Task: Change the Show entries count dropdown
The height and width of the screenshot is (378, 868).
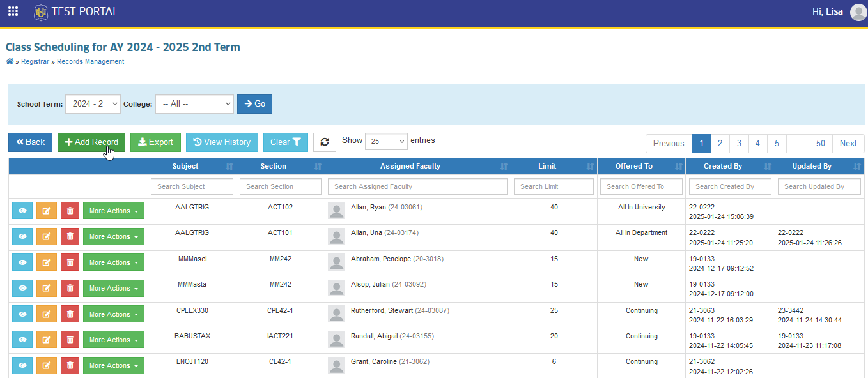Action: click(x=386, y=142)
